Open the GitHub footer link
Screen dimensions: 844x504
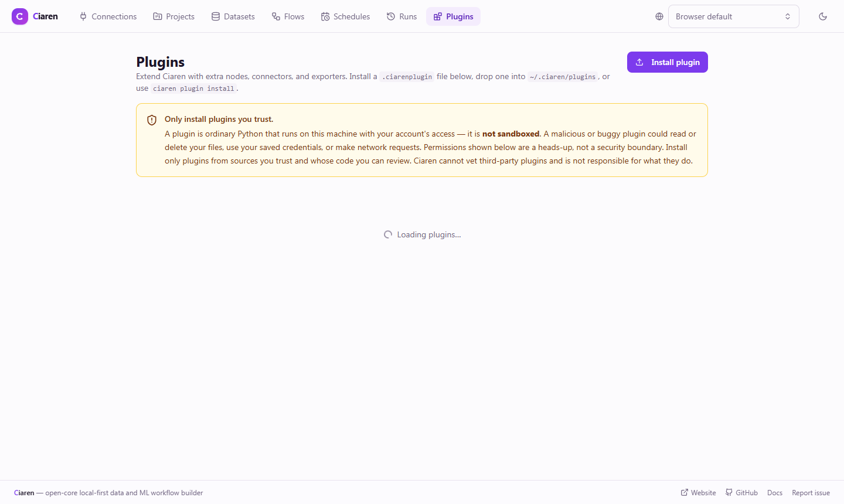click(741, 493)
